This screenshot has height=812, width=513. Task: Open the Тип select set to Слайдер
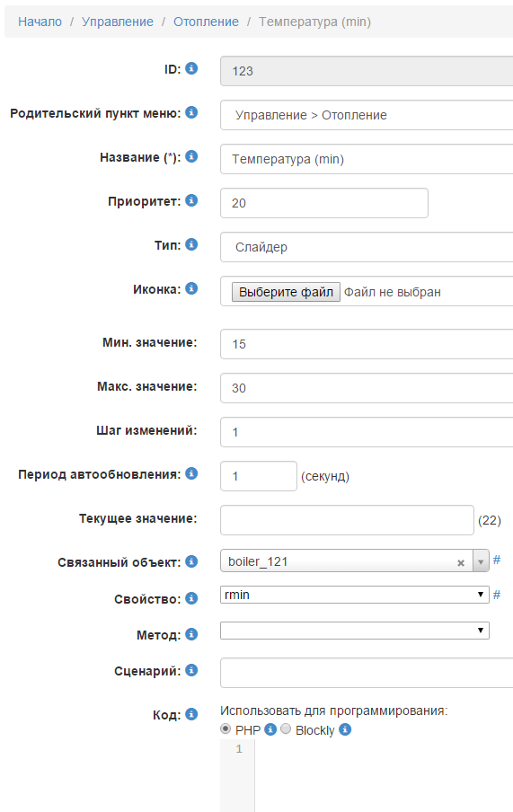tap(367, 247)
